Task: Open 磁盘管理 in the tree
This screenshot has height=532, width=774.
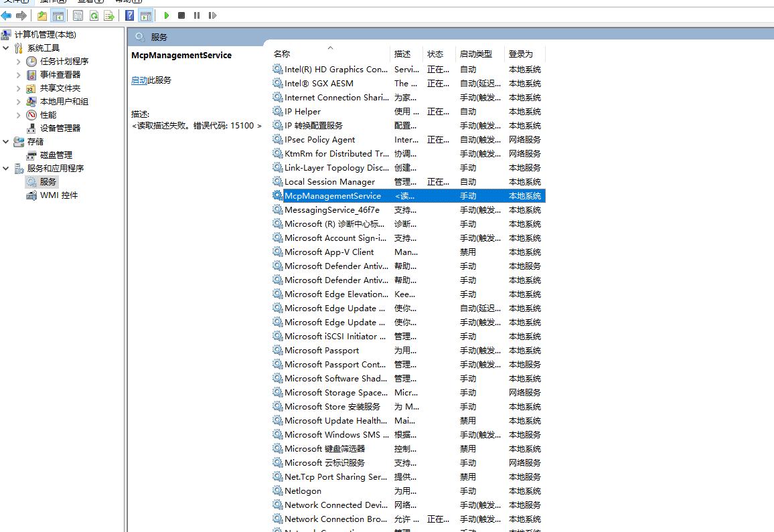Action: click(56, 155)
